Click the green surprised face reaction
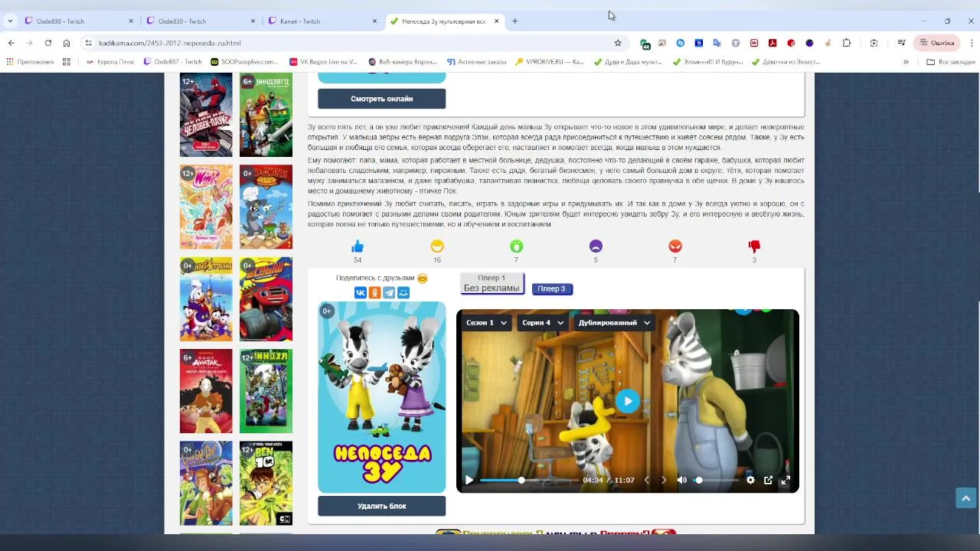This screenshot has height=551, width=980. pyautogui.click(x=517, y=246)
